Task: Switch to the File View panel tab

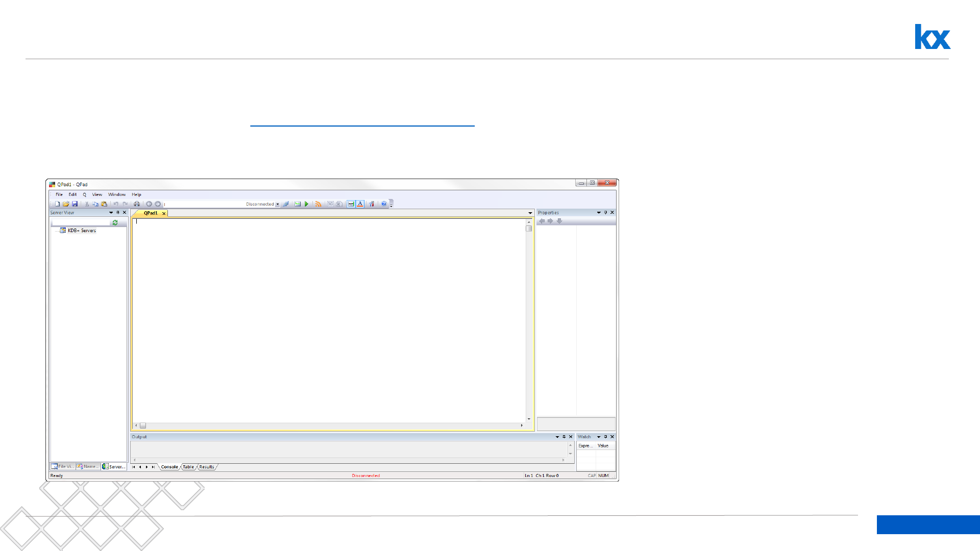Action: 63,466
